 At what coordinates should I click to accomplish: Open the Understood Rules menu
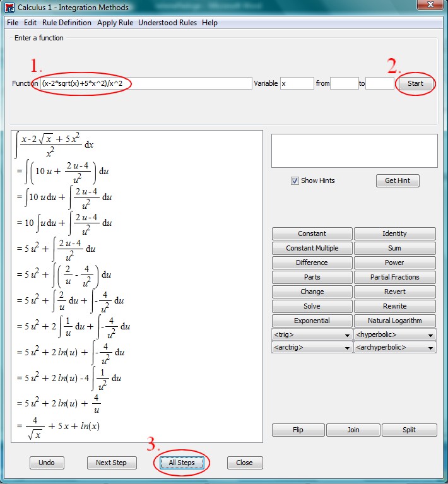(168, 23)
